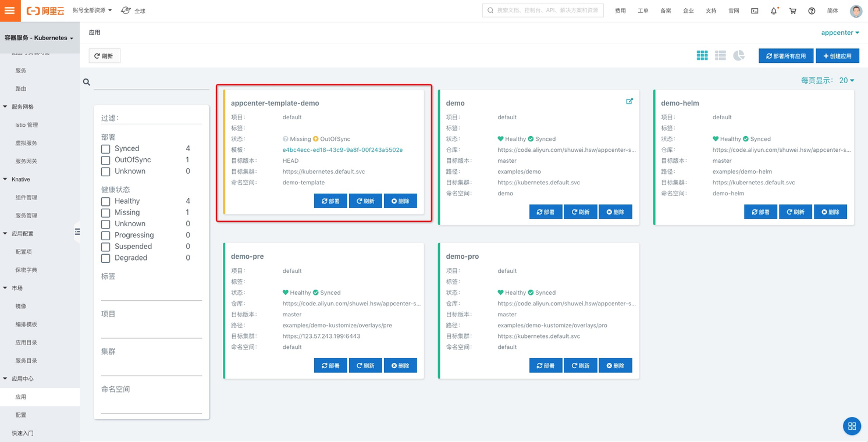The image size is (868, 442).
Task: Check the Healthy filter
Action: pyautogui.click(x=106, y=201)
